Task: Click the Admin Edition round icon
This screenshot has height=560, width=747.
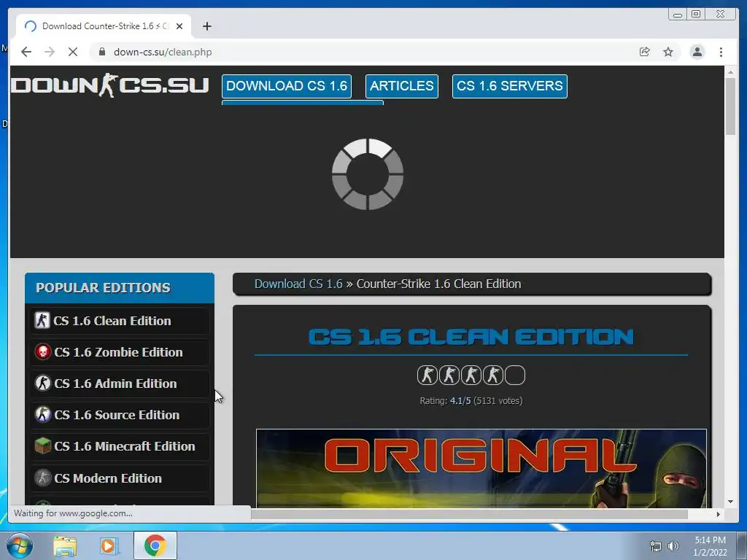Action: pos(43,384)
